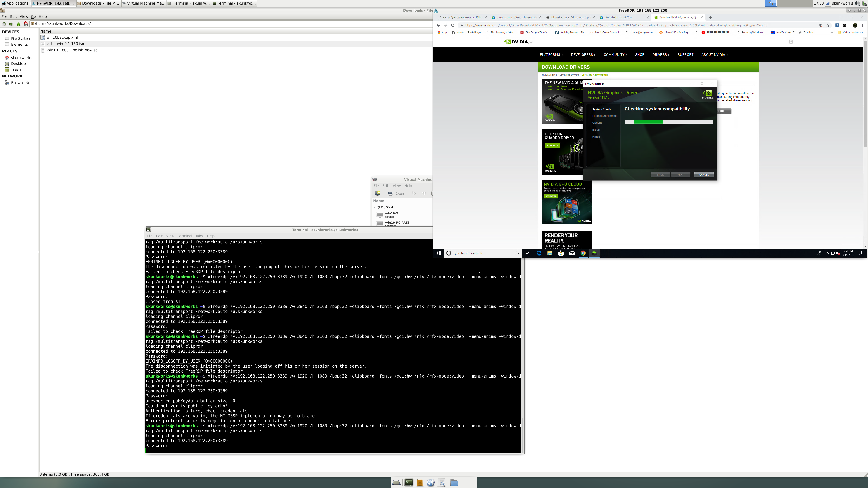Collapse the QEMU/KVM connection tree
This screenshot has width=868, height=488.
374,207
